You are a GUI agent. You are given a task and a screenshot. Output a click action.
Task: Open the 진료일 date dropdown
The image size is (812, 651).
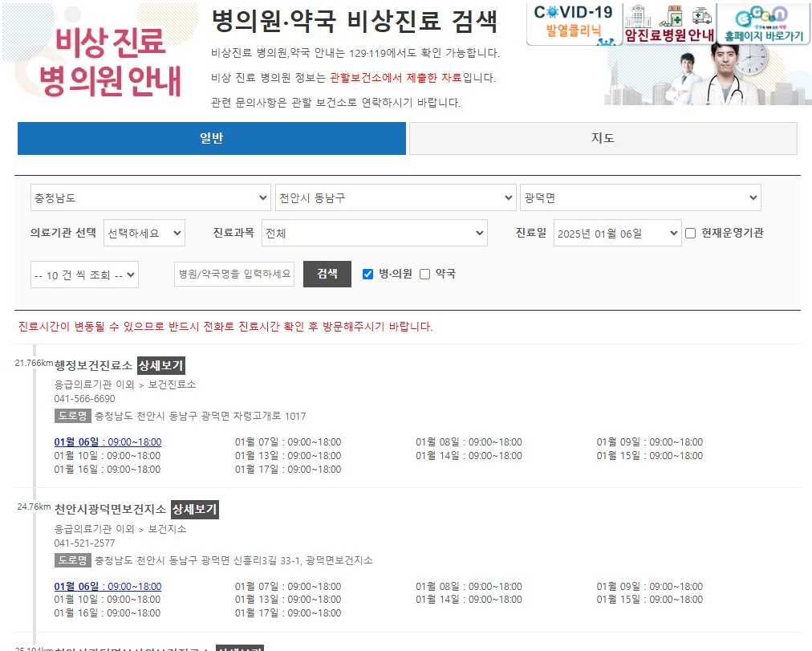tap(617, 233)
